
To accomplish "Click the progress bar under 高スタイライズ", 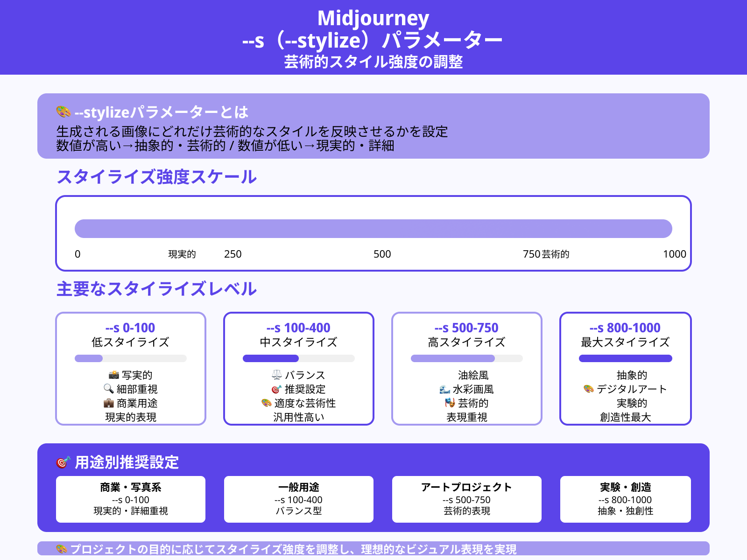I will coord(467,358).
